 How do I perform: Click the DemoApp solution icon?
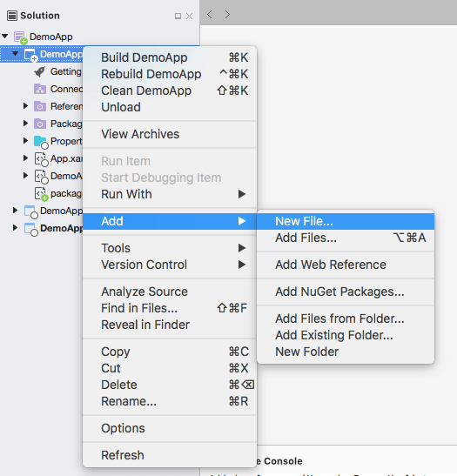(x=20, y=37)
